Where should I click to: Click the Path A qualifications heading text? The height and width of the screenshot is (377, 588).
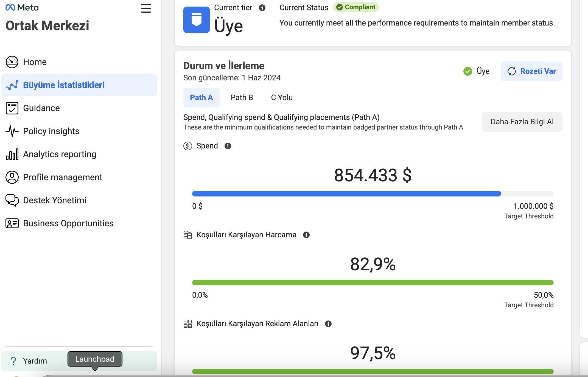click(x=281, y=117)
